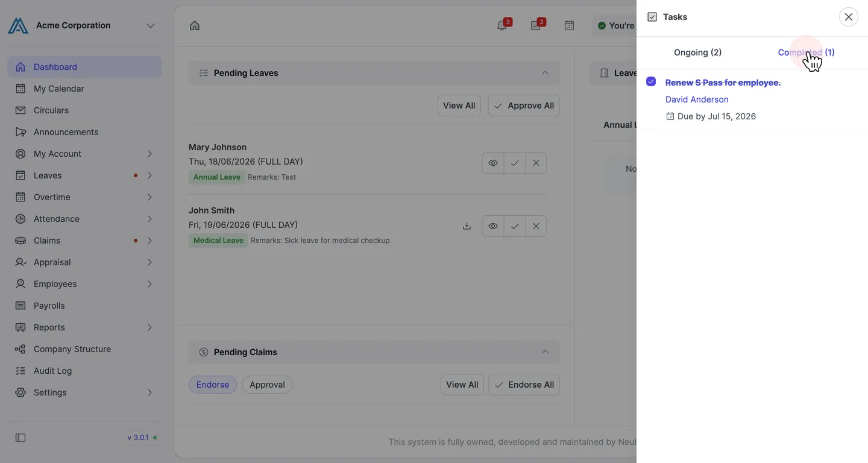The height and width of the screenshot is (463, 868).
Task: Expand Leaves submenu chevron
Action: [149, 175]
